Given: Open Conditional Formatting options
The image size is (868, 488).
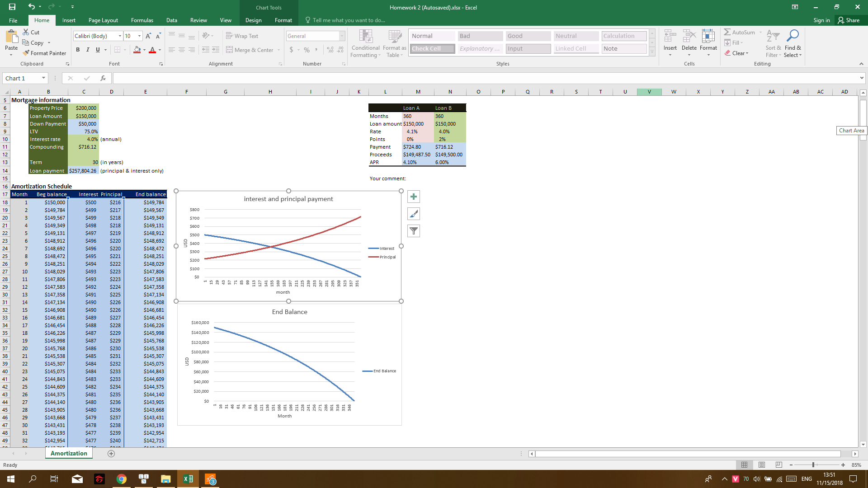Looking at the screenshot, I should 365,44.
